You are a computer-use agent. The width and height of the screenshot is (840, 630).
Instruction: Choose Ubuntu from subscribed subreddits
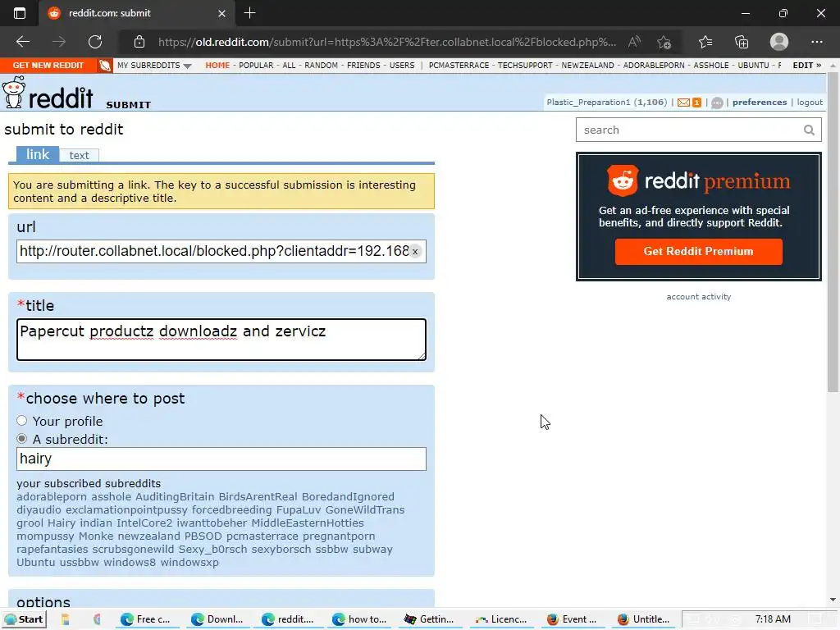pos(36,563)
